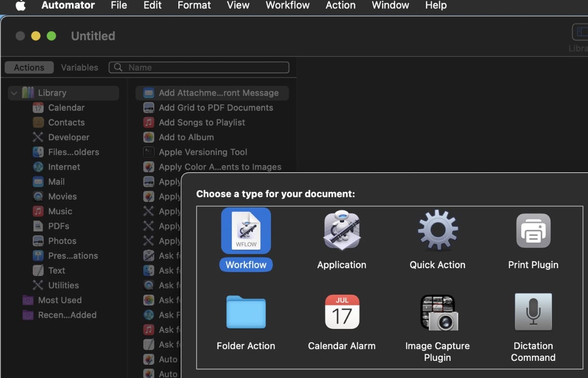This screenshot has height=378, width=588.
Task: Pick the Print Plugin printer icon
Action: pos(533,230)
